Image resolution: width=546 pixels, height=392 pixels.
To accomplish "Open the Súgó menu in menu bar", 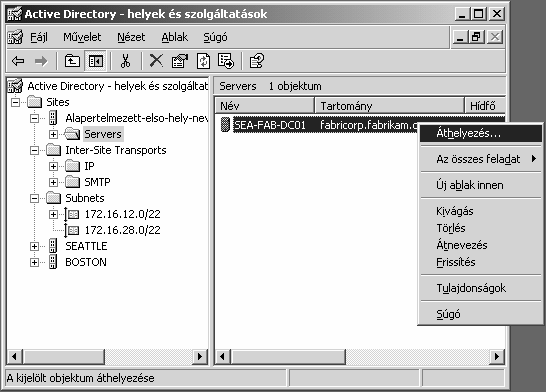I will [x=215, y=37].
